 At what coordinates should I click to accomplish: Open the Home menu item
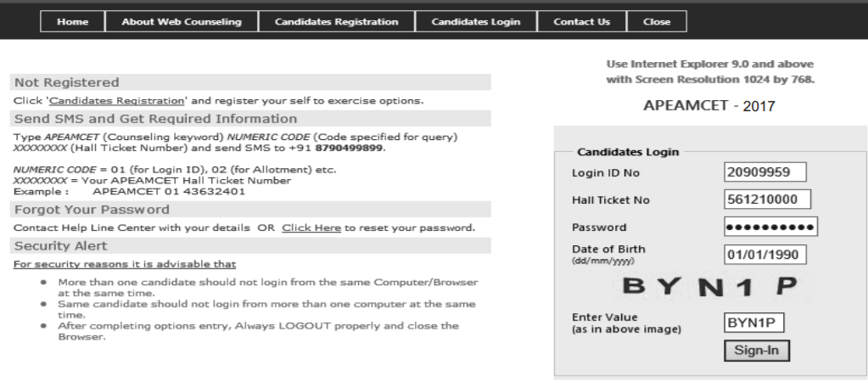(73, 22)
